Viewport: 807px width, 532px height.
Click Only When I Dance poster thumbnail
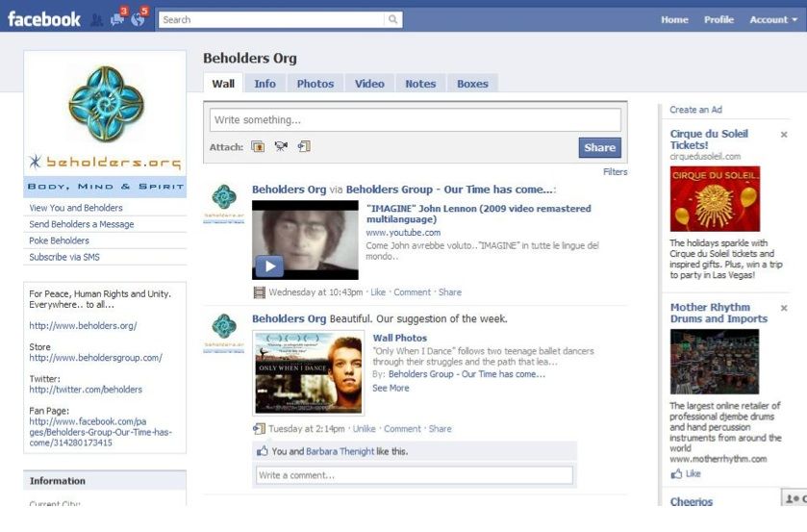pos(309,373)
